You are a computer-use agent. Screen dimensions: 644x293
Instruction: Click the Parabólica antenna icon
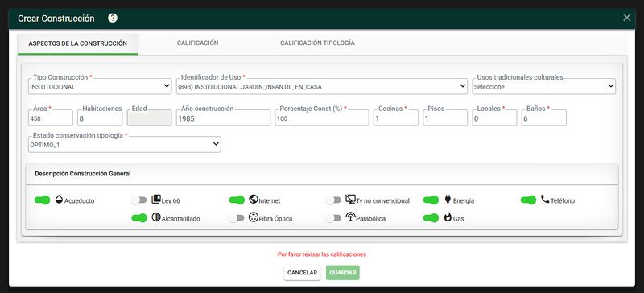click(x=350, y=217)
